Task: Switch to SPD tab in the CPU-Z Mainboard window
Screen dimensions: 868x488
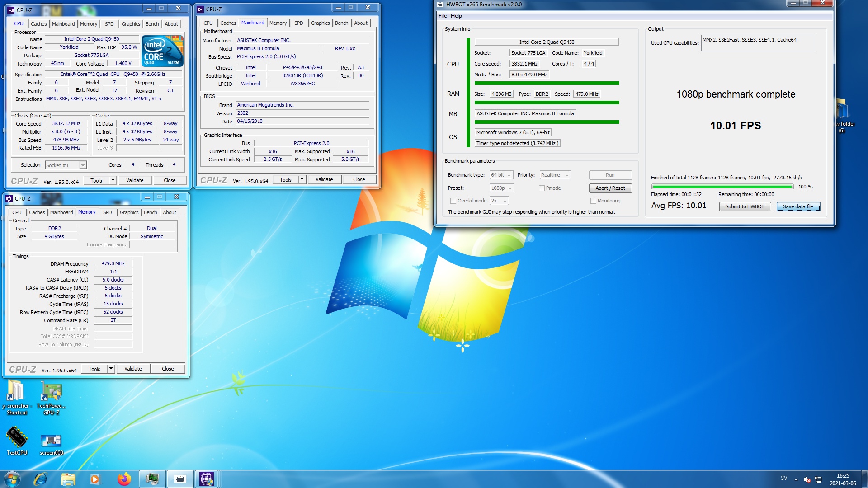Action: click(298, 23)
